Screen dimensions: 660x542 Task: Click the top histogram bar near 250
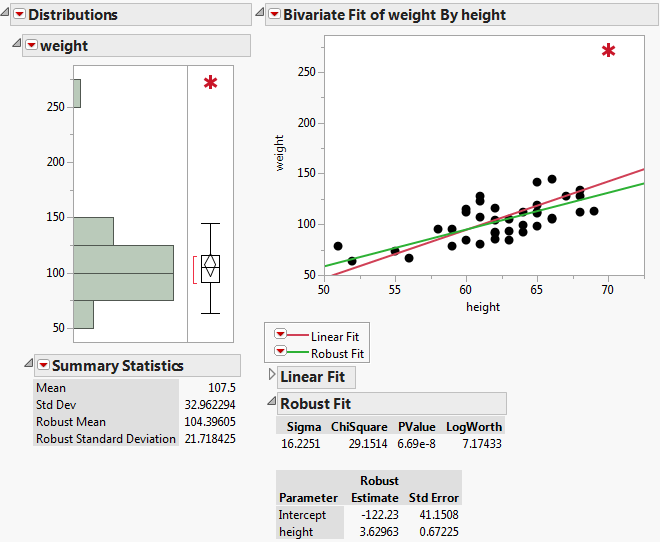77,93
